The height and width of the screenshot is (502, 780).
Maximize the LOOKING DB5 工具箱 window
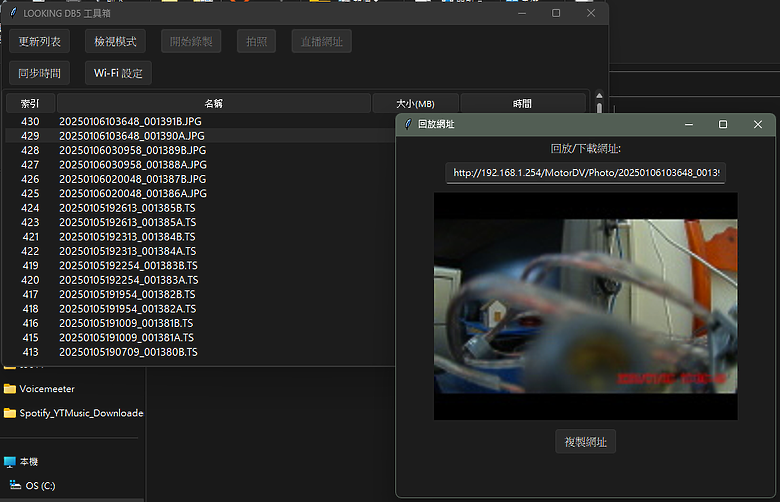pyautogui.click(x=556, y=13)
